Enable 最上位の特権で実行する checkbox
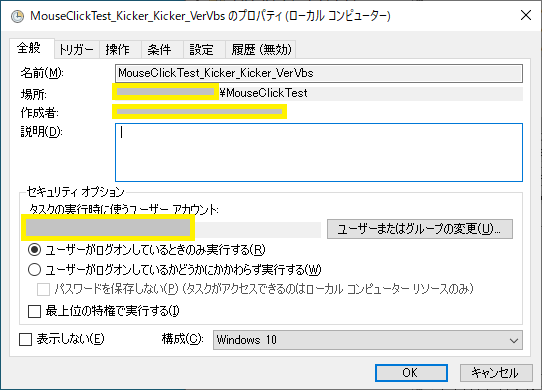 point(35,311)
